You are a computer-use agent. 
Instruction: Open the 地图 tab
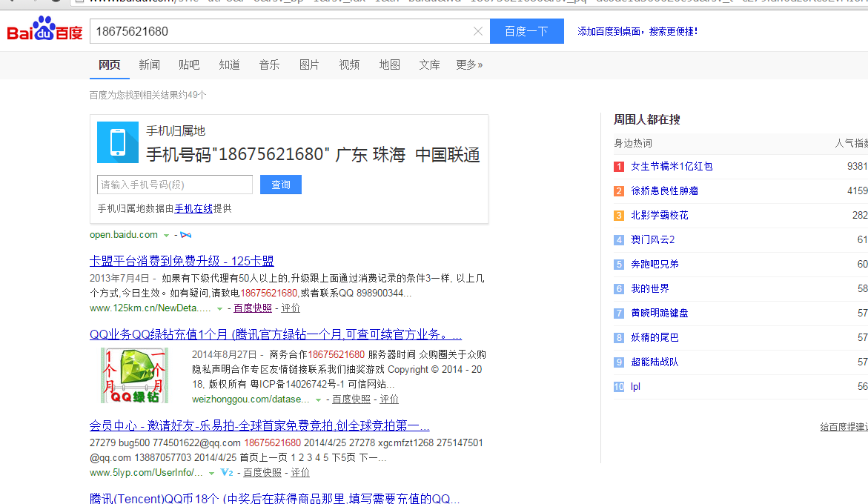coord(390,64)
